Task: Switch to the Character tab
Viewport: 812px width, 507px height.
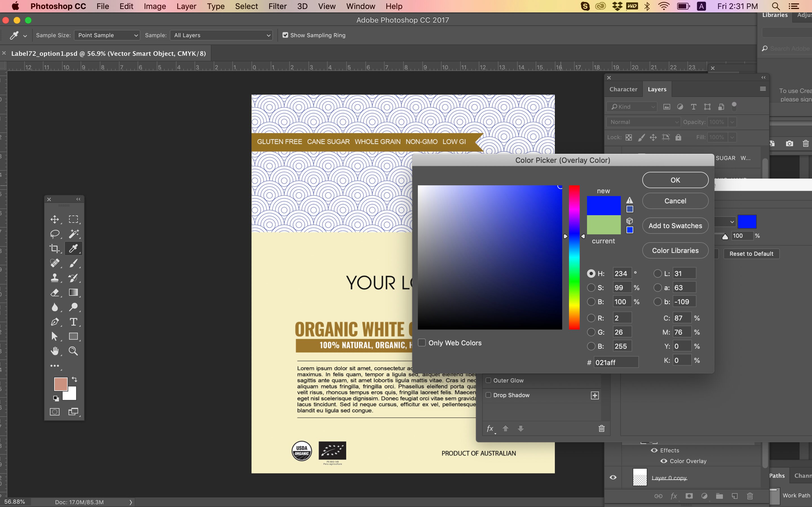Action: 623,89
